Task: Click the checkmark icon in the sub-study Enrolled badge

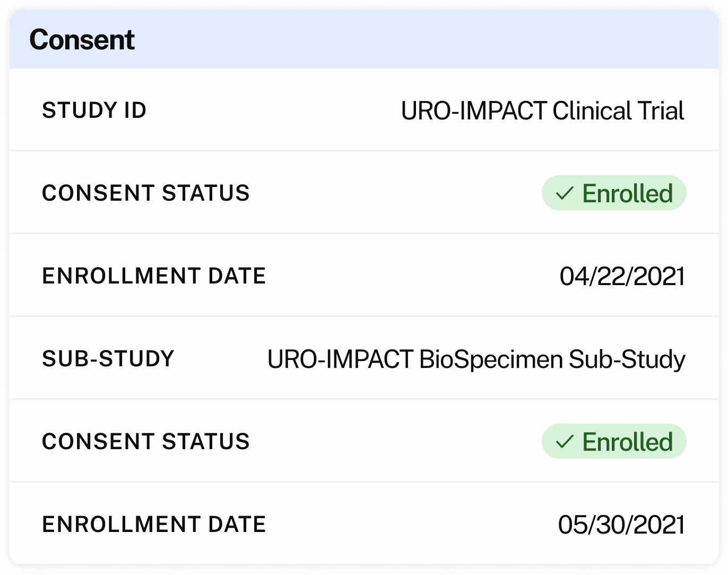Action: point(565,442)
